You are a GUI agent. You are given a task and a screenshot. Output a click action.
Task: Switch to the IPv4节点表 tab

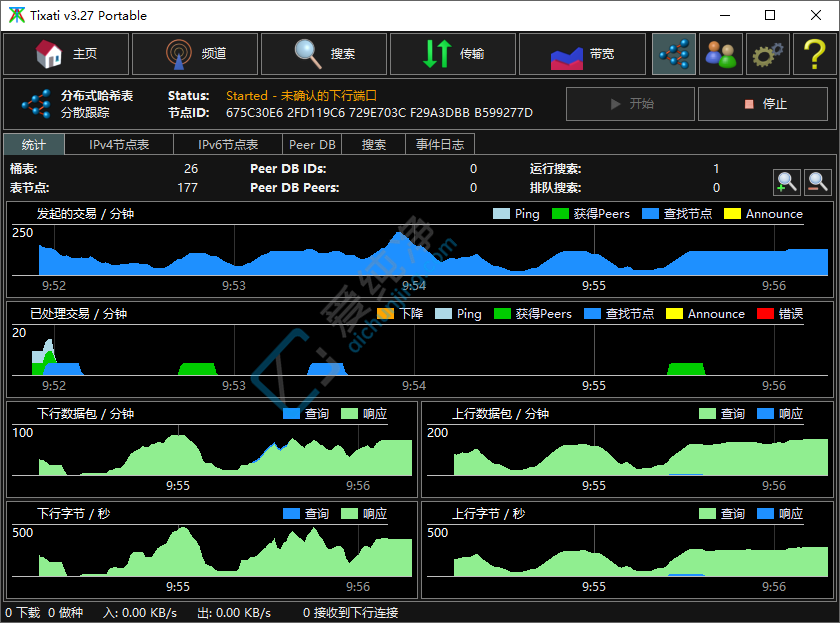tap(119, 145)
